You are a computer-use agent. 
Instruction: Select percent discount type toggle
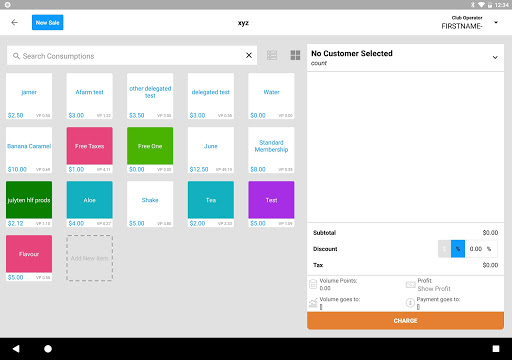pyautogui.click(x=458, y=249)
